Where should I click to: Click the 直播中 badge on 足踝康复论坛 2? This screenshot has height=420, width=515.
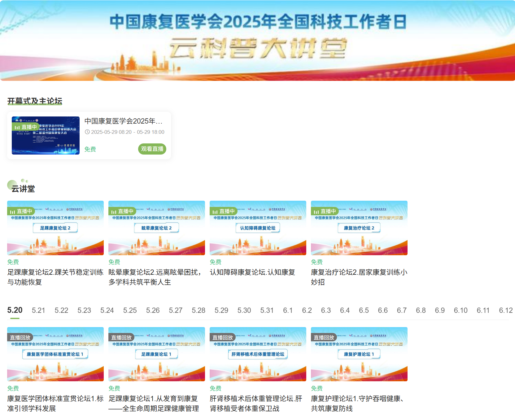[x=21, y=211]
